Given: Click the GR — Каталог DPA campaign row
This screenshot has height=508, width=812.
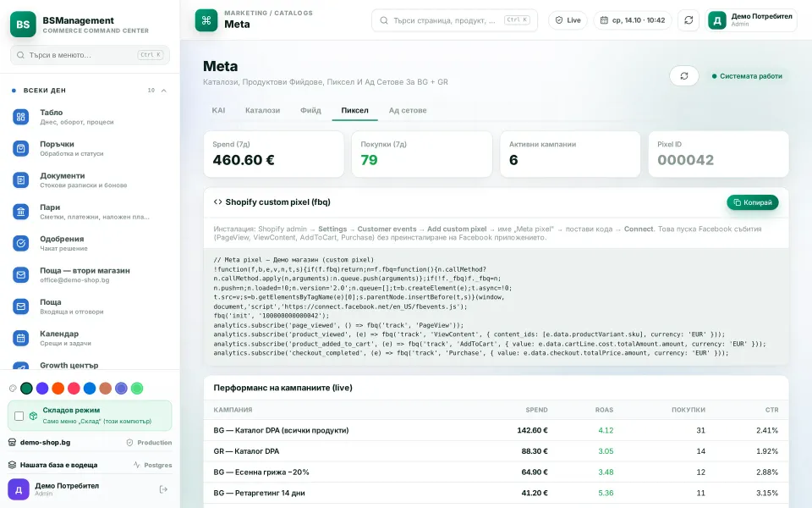Looking at the screenshot, I should [x=496, y=451].
